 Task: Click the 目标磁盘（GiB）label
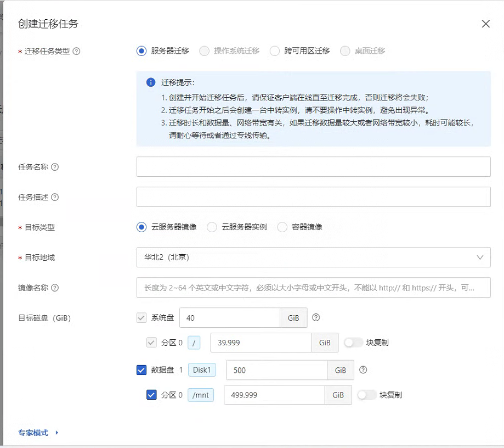click(x=44, y=318)
